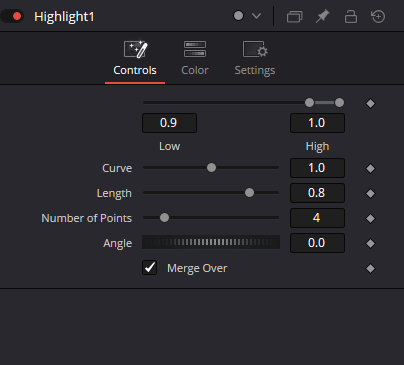The image size is (404, 365).
Task: Switch to the Controls tab
Action: (x=135, y=59)
